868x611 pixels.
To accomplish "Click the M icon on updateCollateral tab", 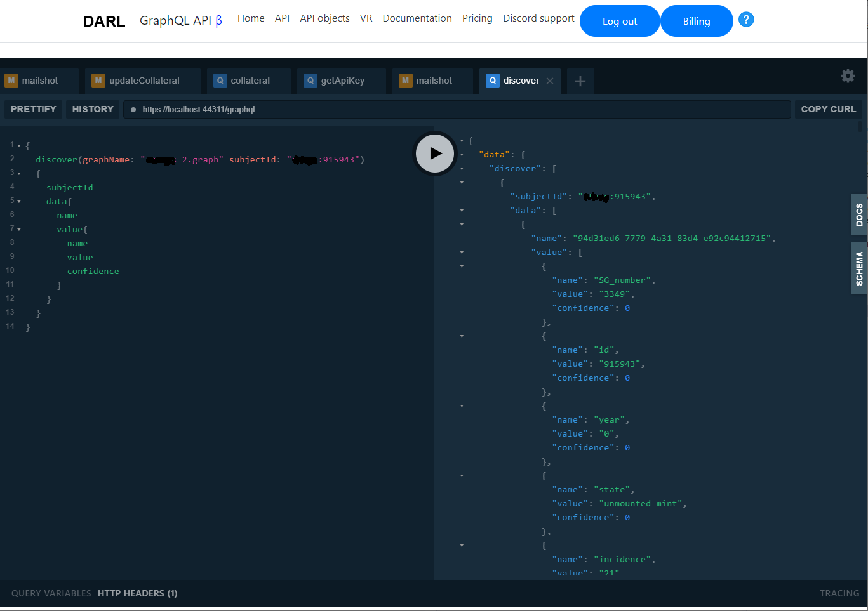I will (98, 81).
